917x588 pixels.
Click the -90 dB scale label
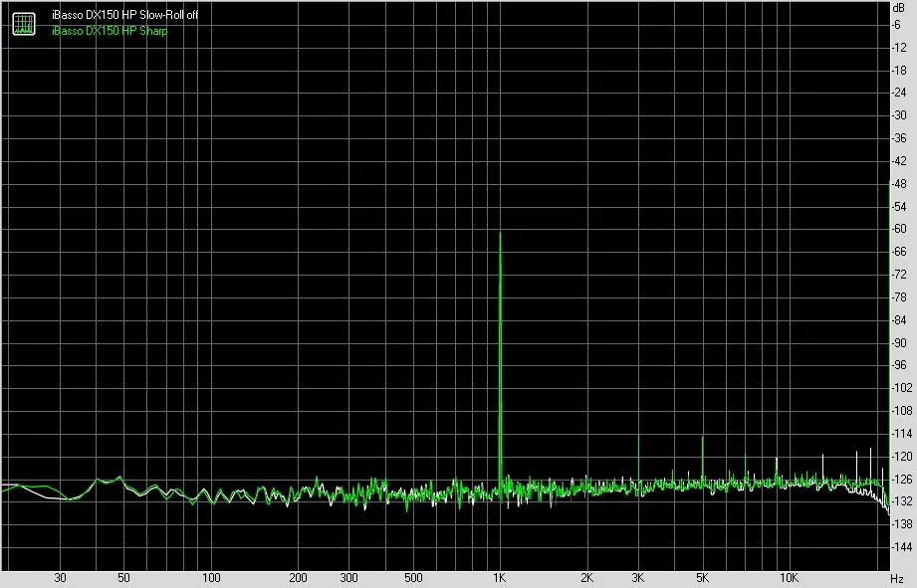coord(899,342)
